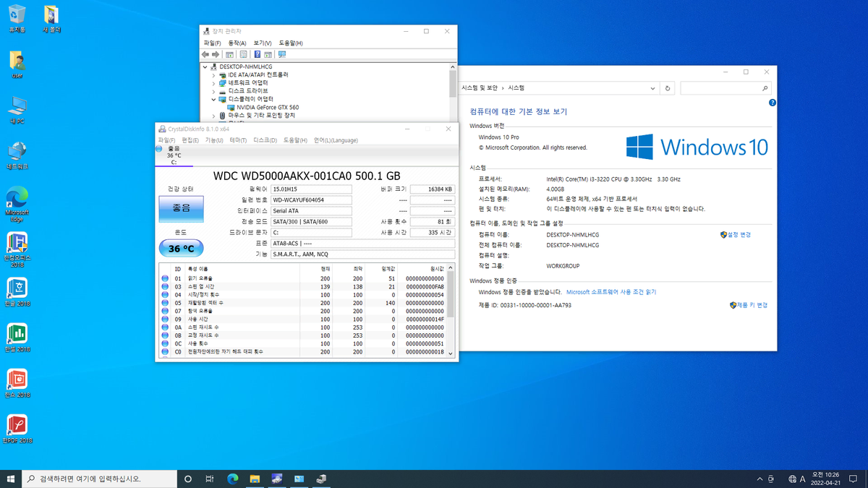868x488 pixels.
Task: Open 동작(A) menu in Device Manager
Action: coord(237,43)
